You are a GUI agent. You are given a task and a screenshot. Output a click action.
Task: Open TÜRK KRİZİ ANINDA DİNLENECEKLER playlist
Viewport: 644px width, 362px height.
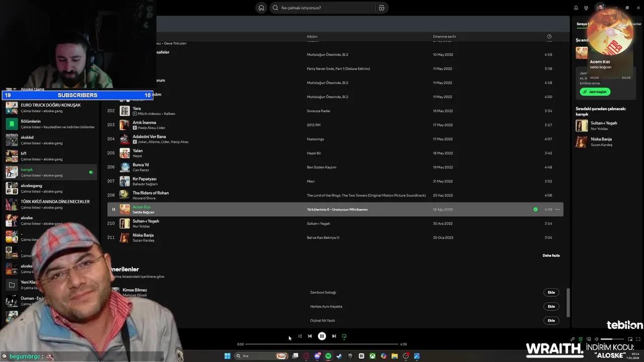pos(51,204)
